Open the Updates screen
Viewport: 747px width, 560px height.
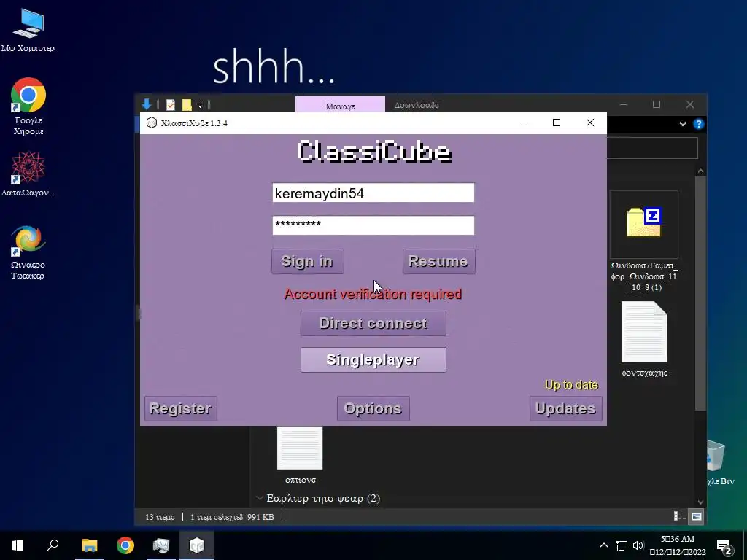click(565, 408)
